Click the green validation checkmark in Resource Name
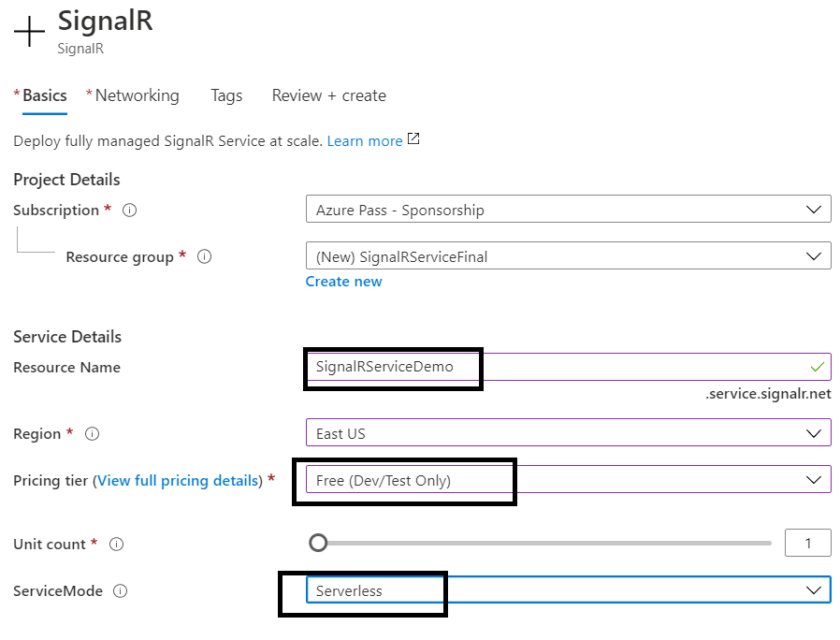The image size is (840, 640). point(817,367)
